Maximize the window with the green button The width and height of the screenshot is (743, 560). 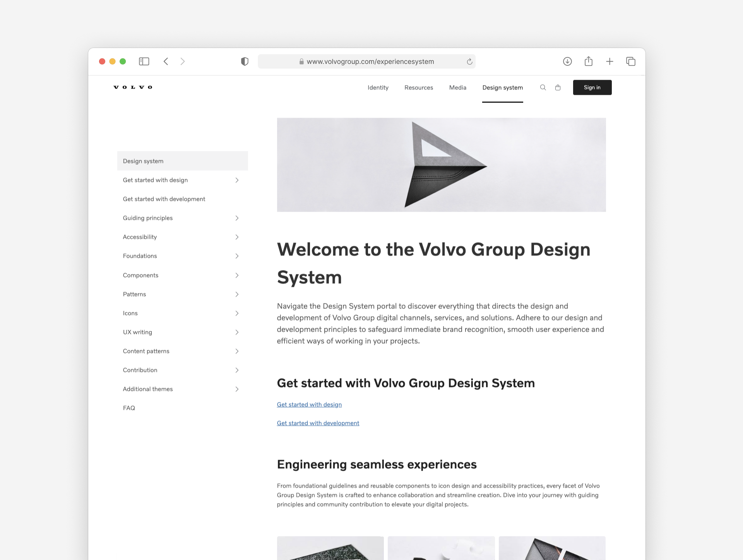pyautogui.click(x=123, y=61)
